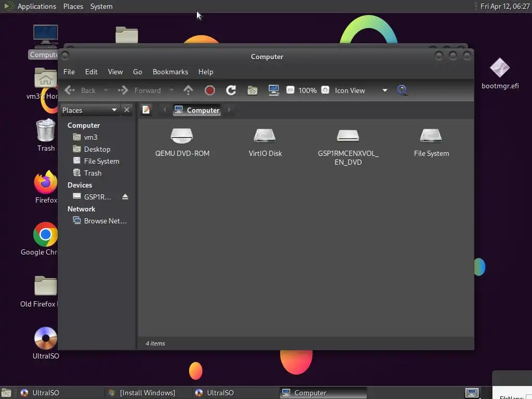Open the Home folder toolbar icon

click(x=252, y=90)
